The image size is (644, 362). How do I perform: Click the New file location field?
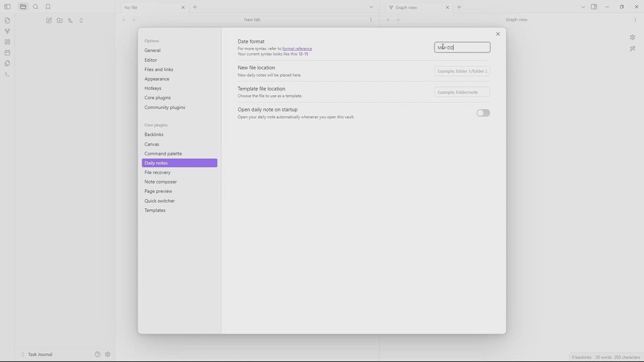[x=462, y=71]
